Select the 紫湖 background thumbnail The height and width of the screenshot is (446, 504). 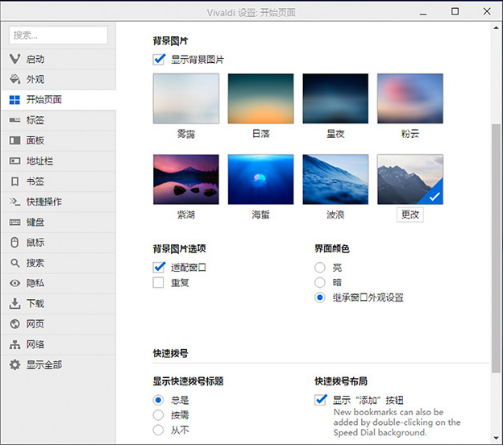[x=186, y=179]
